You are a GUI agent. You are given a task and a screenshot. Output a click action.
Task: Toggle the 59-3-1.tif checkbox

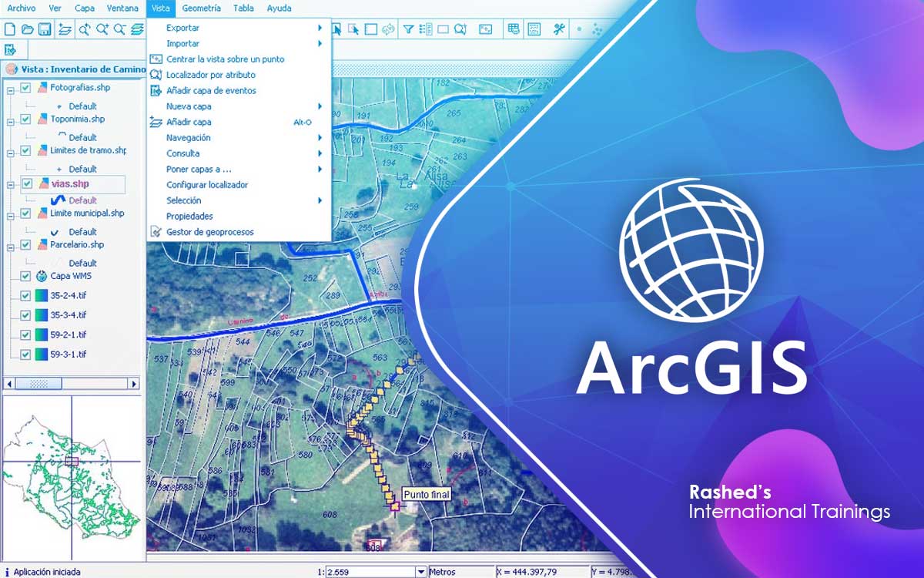tap(26, 355)
